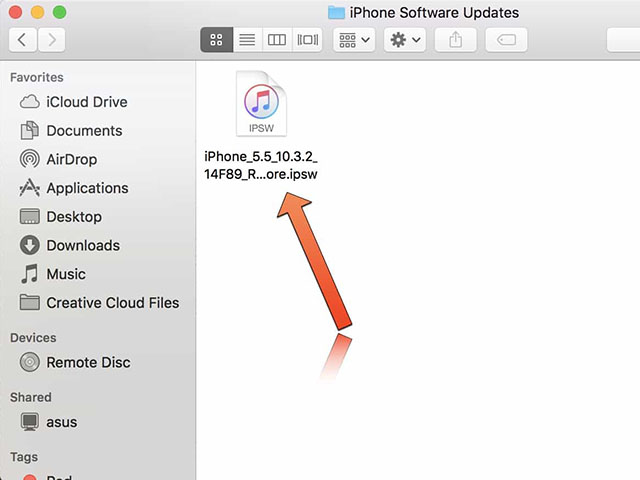Click the iCloud Drive cloud icon
This screenshot has width=640, height=480.
point(30,102)
